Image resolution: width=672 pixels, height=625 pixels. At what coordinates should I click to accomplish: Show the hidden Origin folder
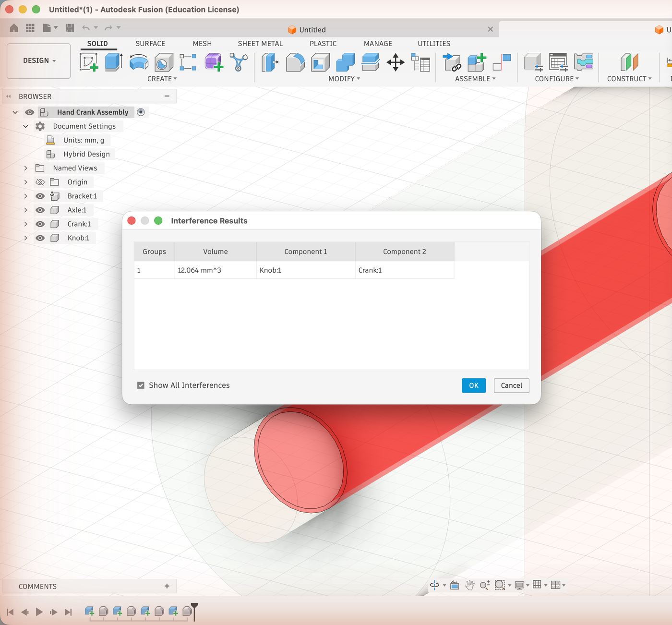[x=40, y=182]
